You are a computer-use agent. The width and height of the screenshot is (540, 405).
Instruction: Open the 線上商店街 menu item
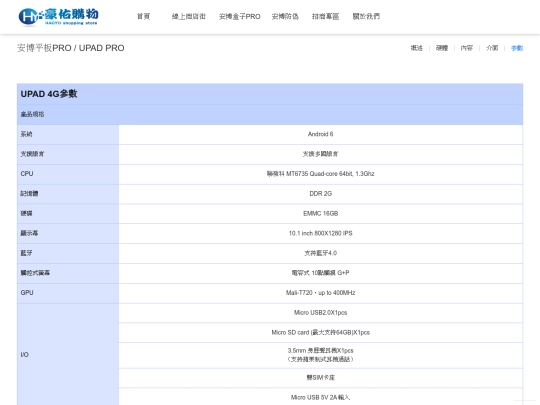point(189,16)
